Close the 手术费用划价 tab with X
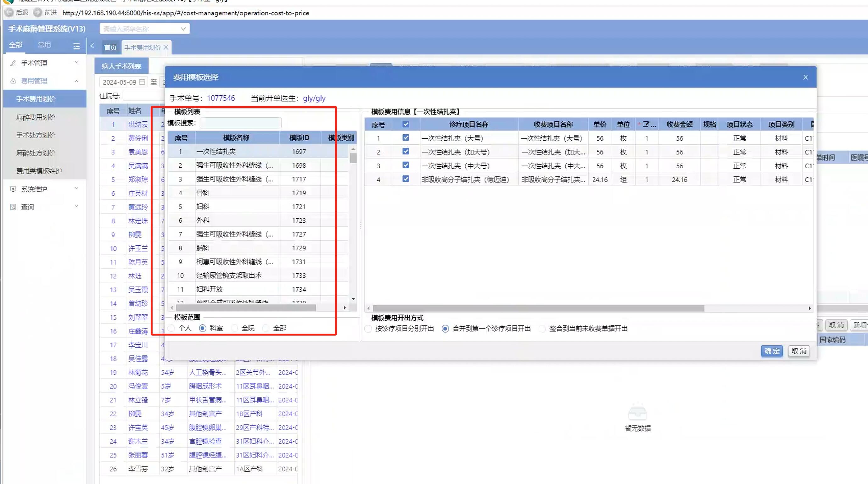Screen dimensions: 868x484 166,47
